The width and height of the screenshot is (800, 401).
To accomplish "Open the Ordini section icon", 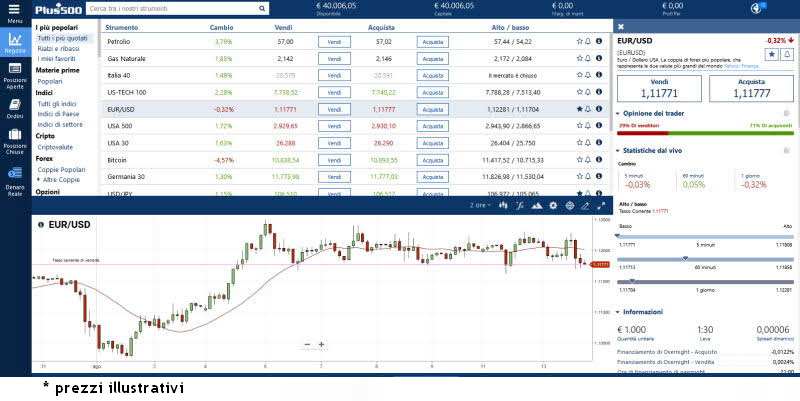I will 14,109.
